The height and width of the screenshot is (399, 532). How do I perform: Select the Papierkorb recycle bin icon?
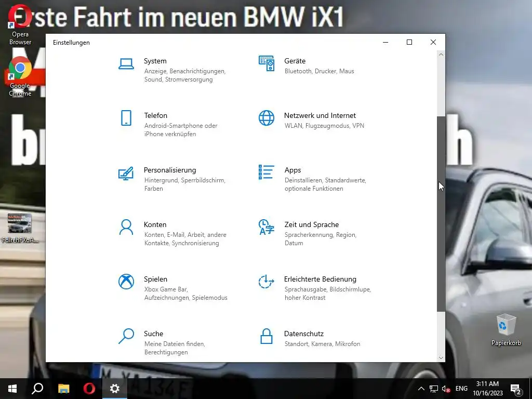pyautogui.click(x=506, y=330)
